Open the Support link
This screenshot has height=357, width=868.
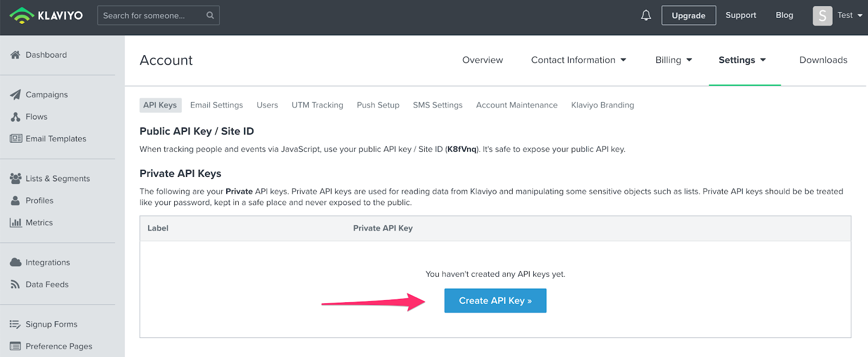click(741, 15)
